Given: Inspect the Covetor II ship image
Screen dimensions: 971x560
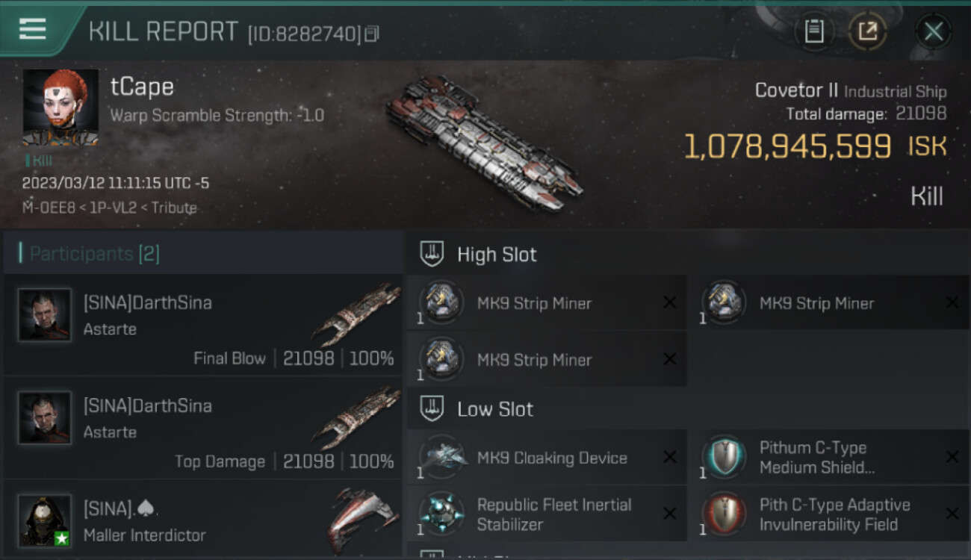Looking at the screenshot, I should pos(484,142).
